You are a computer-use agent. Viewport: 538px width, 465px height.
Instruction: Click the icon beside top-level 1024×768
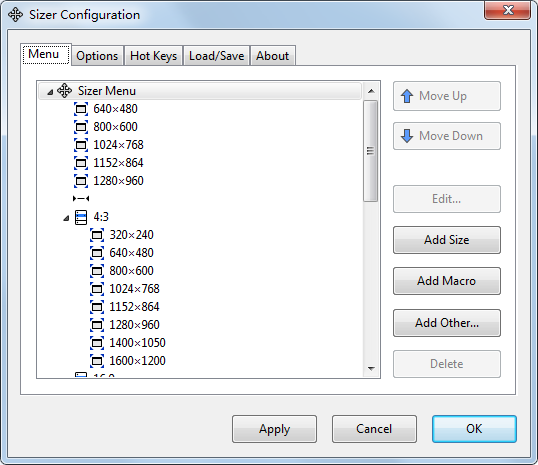(81, 145)
